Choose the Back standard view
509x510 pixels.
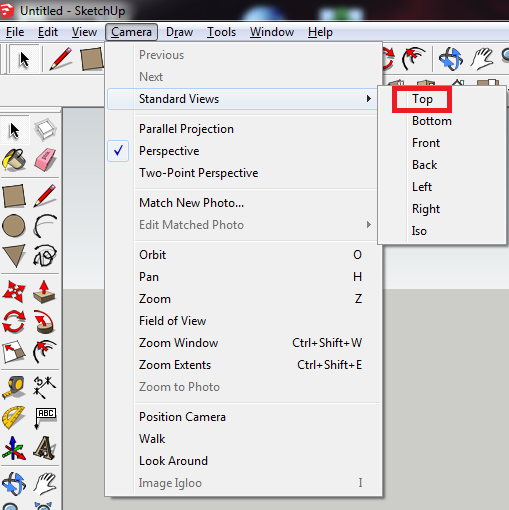(x=442, y=165)
